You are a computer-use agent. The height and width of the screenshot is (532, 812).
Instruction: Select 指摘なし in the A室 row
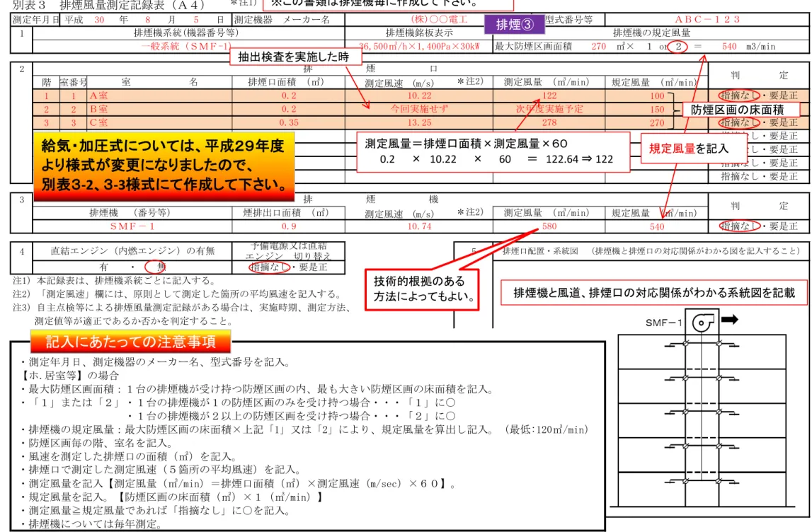(x=739, y=96)
